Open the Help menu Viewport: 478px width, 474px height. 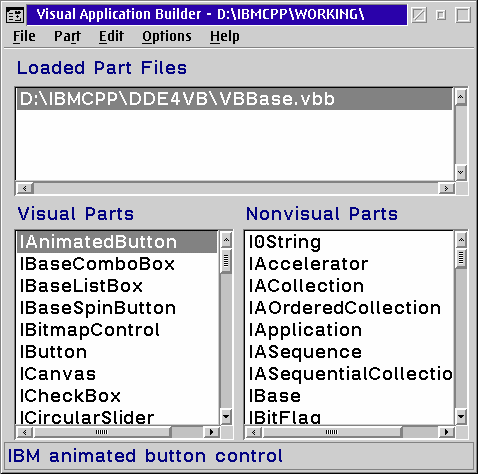tap(224, 36)
